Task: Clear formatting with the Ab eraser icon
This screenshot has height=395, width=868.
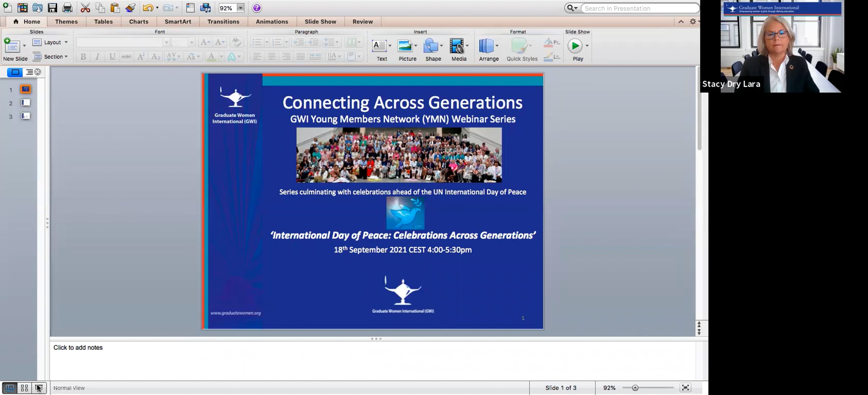Action: point(236,42)
